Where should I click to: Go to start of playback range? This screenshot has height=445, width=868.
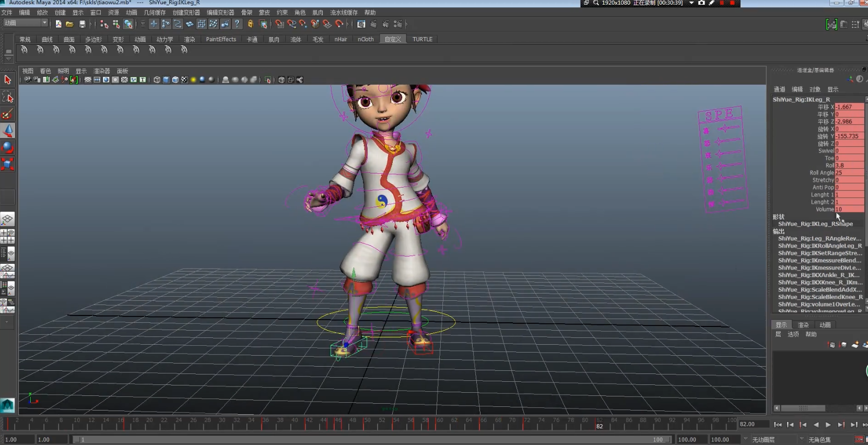point(778,425)
